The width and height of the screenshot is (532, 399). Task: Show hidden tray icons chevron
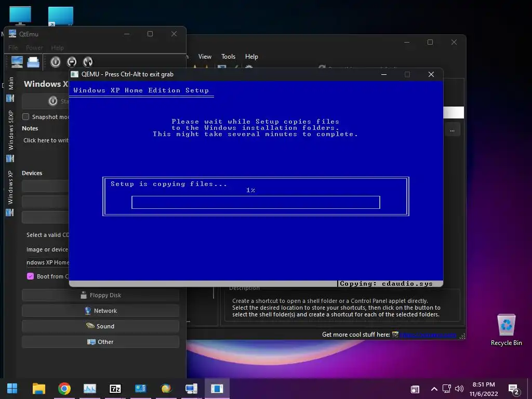point(434,389)
